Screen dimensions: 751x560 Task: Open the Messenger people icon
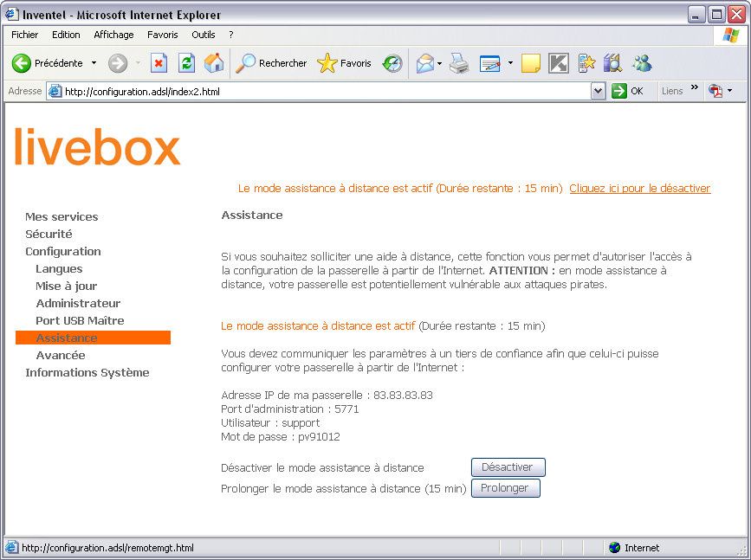pos(642,63)
